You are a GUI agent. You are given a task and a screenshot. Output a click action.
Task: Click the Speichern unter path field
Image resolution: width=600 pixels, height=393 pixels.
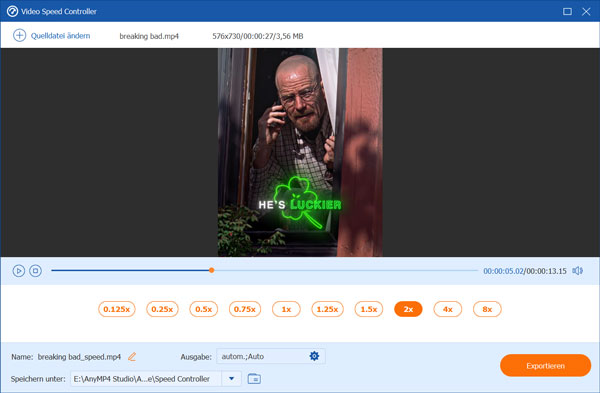[146, 379]
